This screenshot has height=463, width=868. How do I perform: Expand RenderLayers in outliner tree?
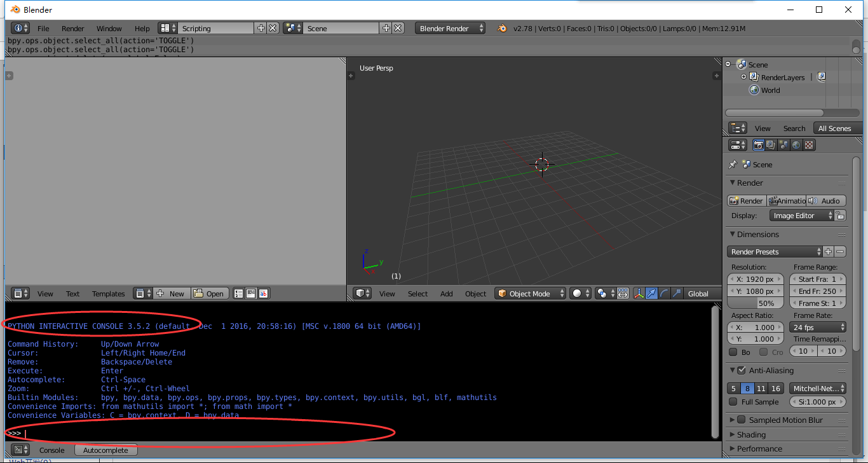click(x=743, y=77)
